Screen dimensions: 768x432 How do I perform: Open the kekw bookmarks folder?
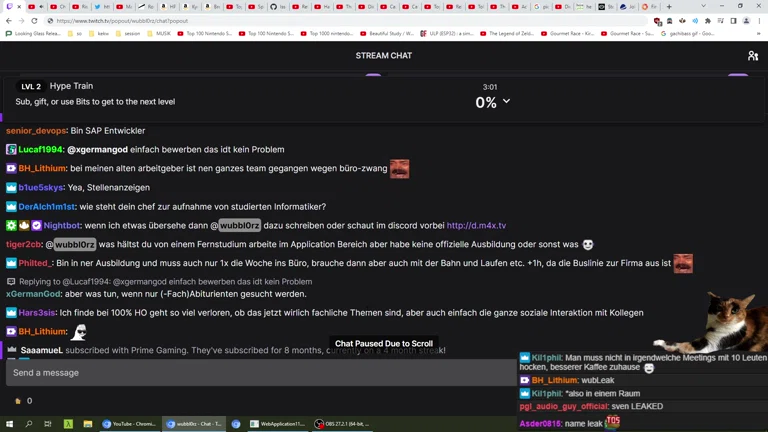99,34
